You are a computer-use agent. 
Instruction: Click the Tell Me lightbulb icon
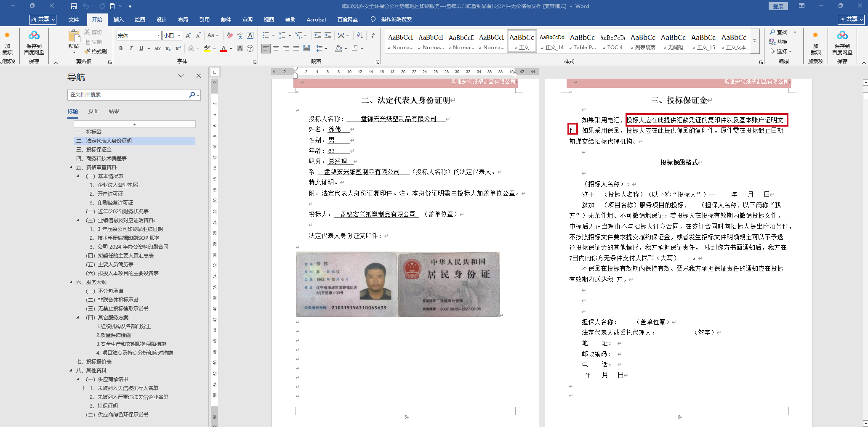tap(373, 20)
